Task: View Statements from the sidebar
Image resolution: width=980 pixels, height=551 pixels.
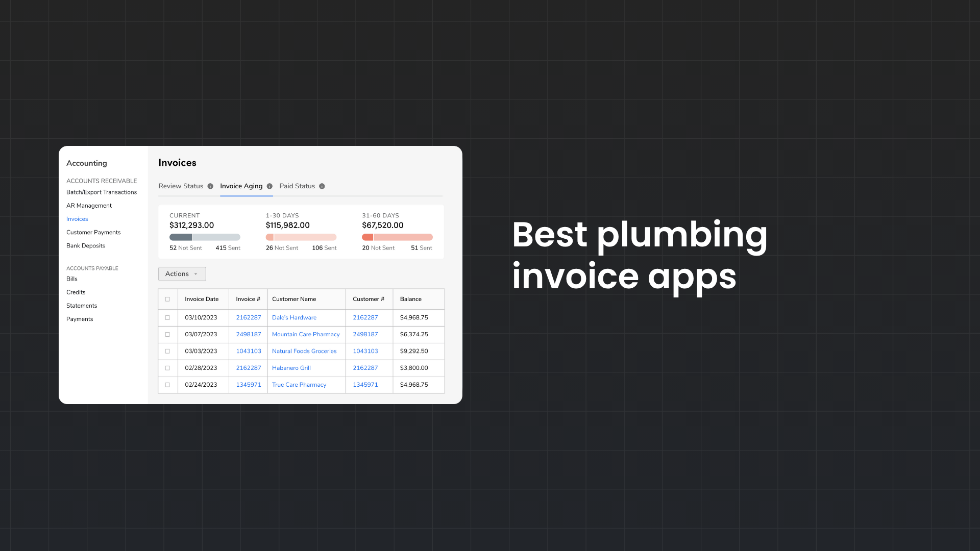Action: pyautogui.click(x=81, y=305)
